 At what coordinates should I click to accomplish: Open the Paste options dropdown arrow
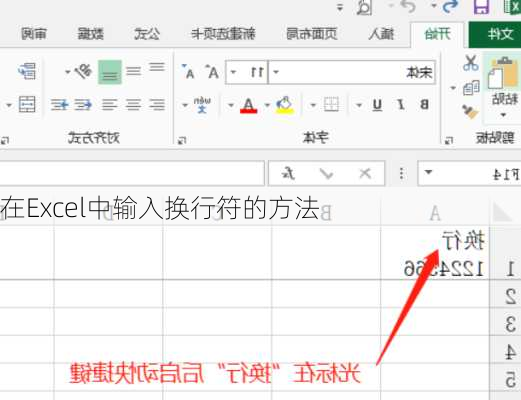click(504, 115)
